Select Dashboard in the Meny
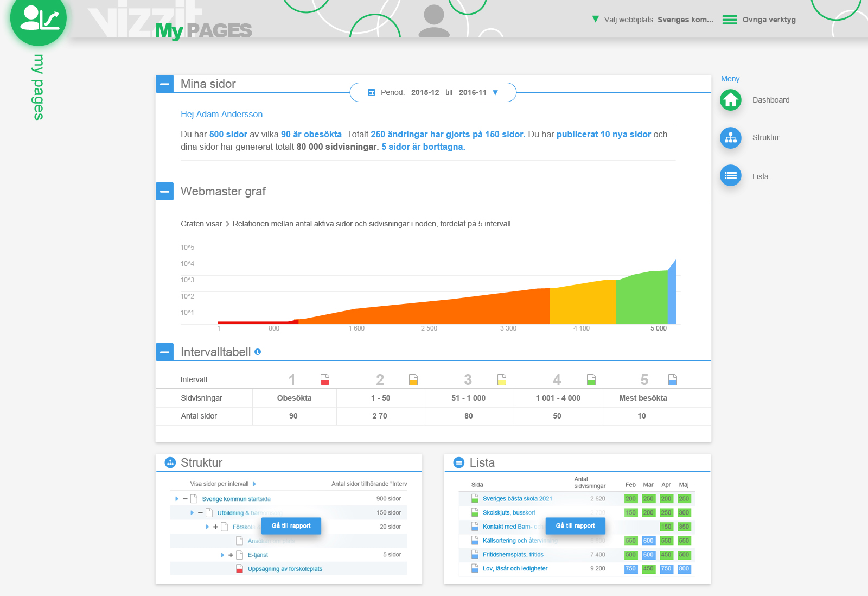 point(771,100)
